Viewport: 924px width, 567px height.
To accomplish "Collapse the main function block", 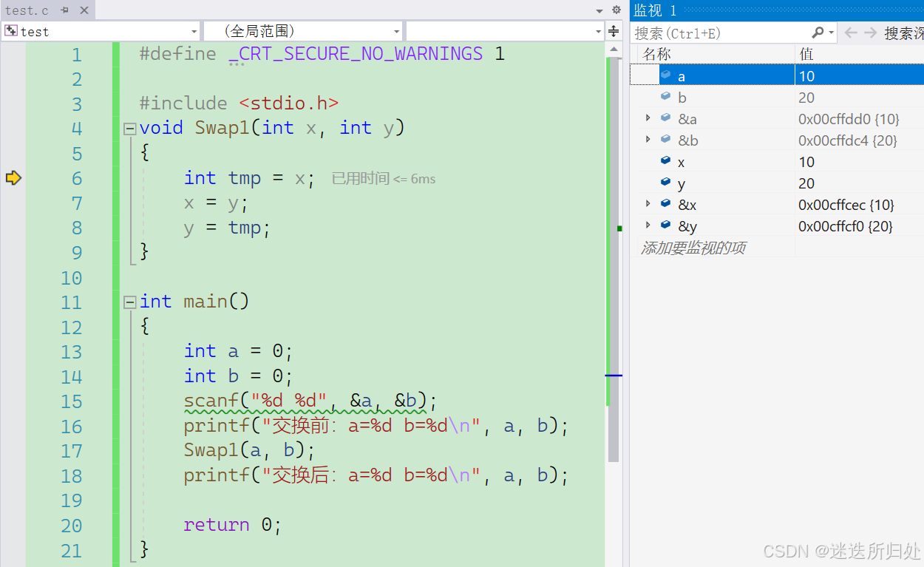I will (x=130, y=302).
